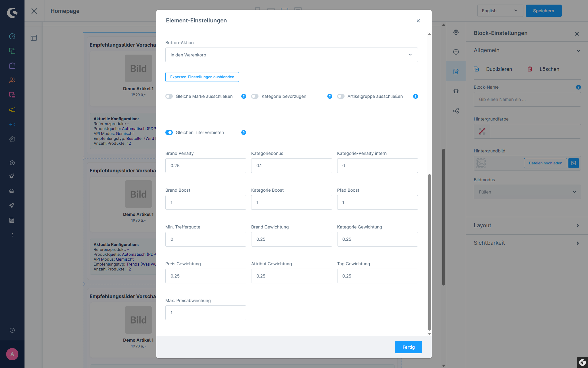
Task: Click Duplizieren block action
Action: [x=493, y=69]
